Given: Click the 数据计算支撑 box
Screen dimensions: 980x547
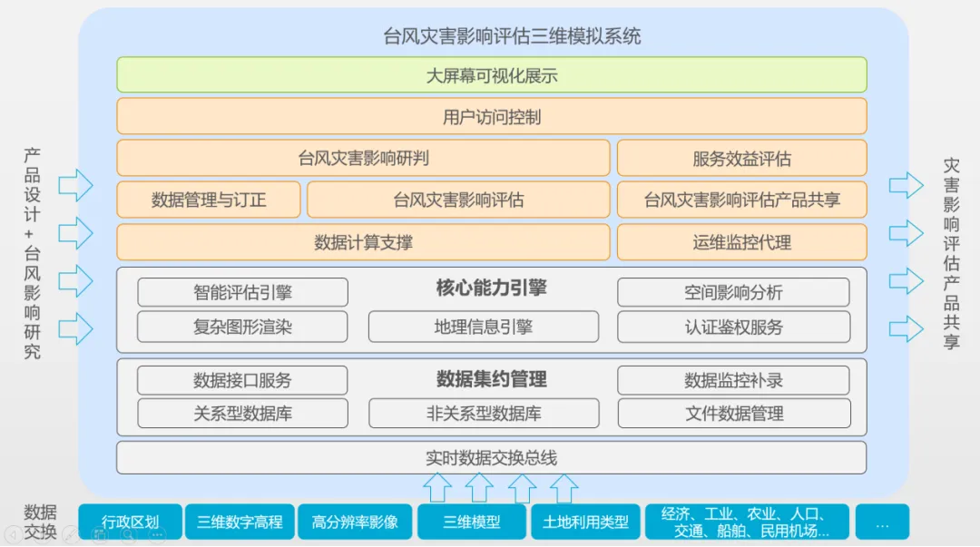Looking at the screenshot, I should tap(363, 242).
